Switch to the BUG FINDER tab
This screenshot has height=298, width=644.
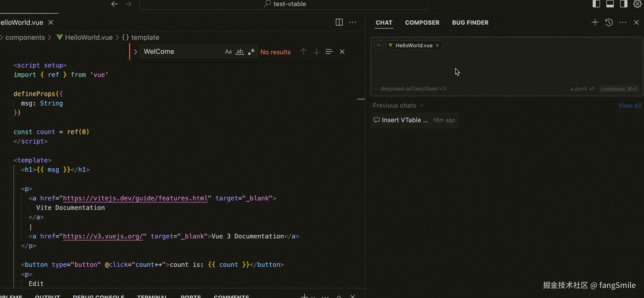(470, 23)
